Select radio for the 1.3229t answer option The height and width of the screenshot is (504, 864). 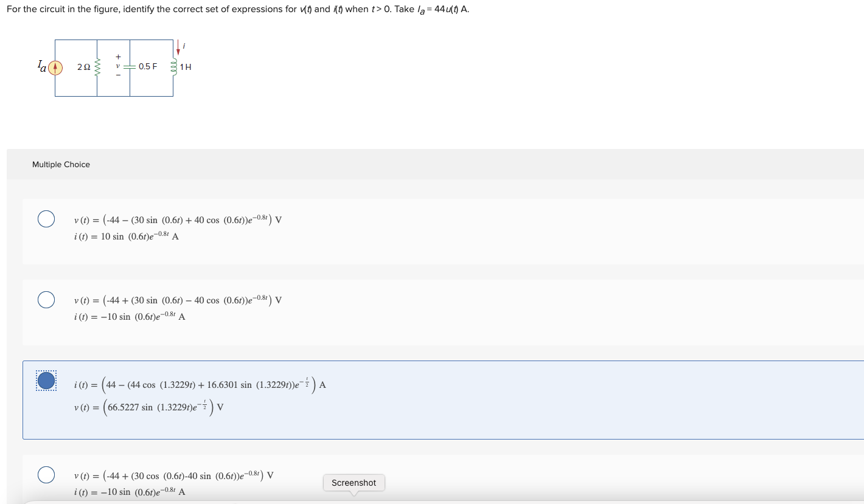pyautogui.click(x=46, y=381)
